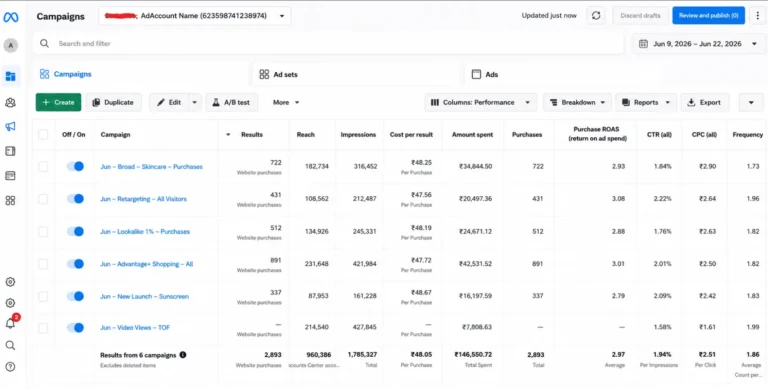Click total amount spent ₹146,550.72
The height and width of the screenshot is (389, 768).
coord(473,355)
